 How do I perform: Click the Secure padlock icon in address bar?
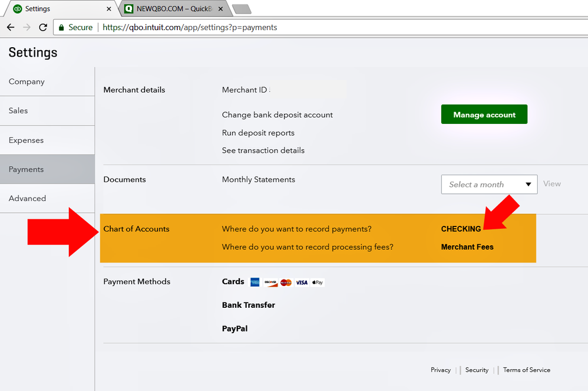[x=62, y=27]
